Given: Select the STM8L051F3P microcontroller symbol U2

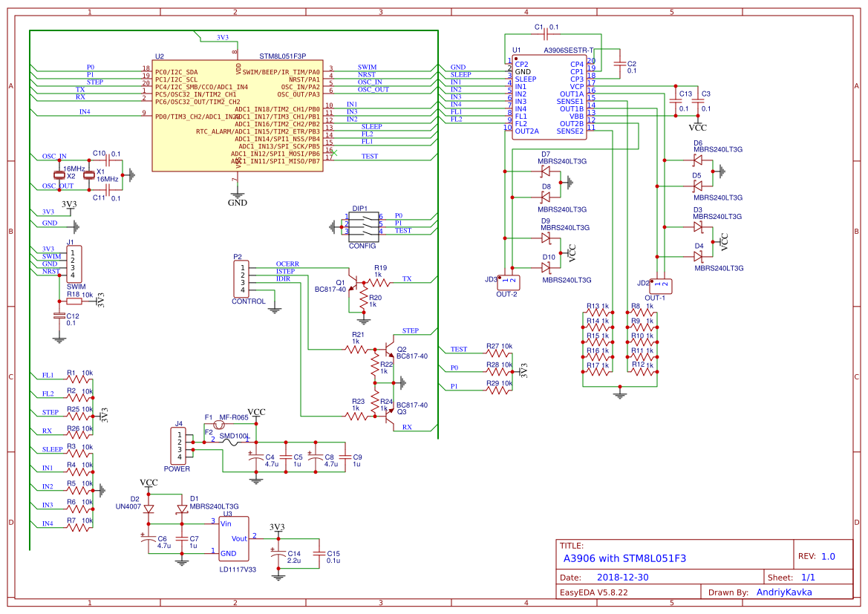Looking at the screenshot, I should (x=236, y=115).
